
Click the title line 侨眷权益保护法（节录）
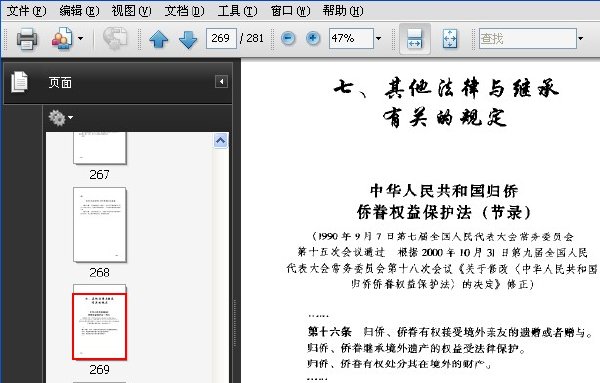[x=444, y=212]
